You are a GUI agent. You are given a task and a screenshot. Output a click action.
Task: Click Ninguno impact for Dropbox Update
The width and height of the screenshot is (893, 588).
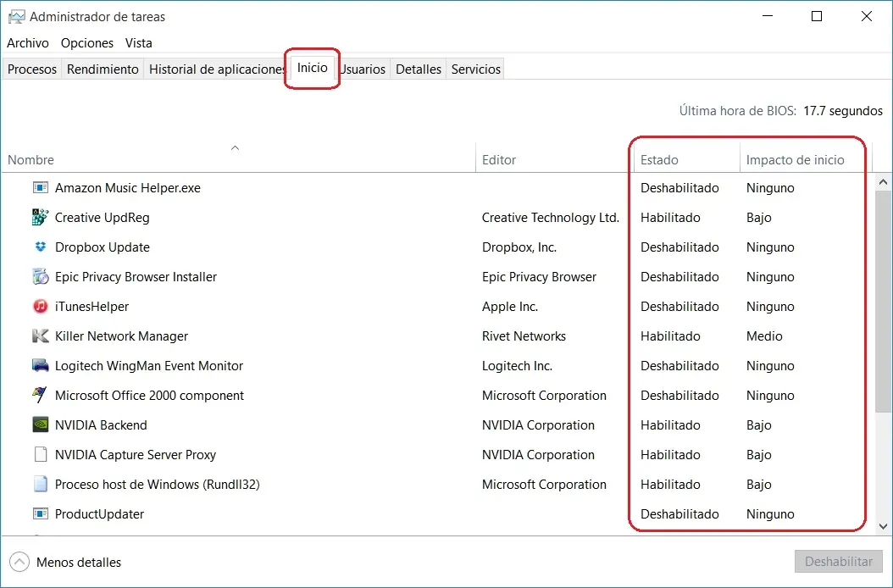coord(770,247)
